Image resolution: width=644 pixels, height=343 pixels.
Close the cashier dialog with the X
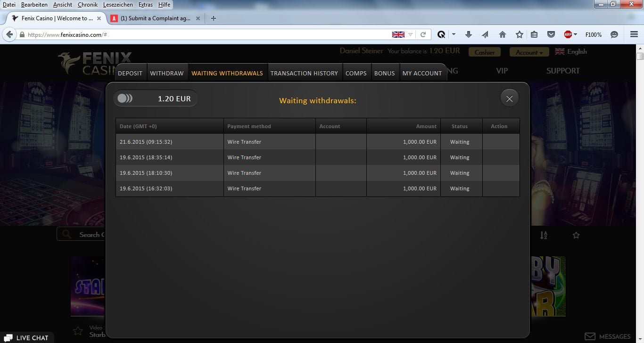509,98
